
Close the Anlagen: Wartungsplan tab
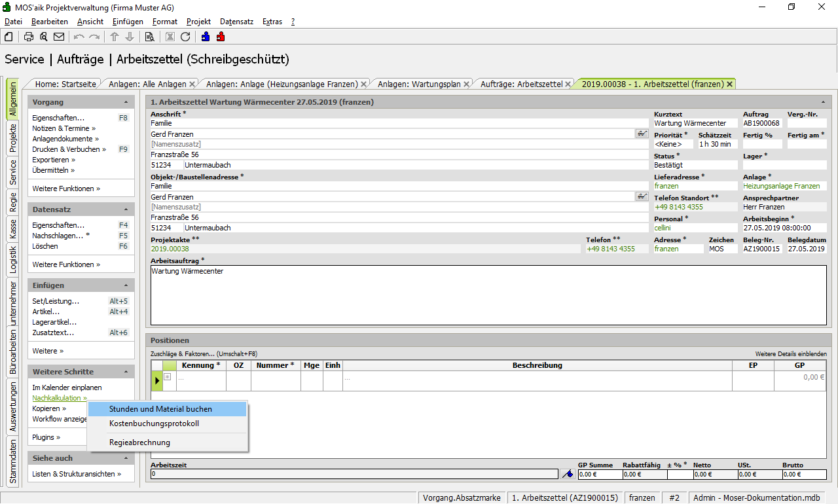[467, 84]
